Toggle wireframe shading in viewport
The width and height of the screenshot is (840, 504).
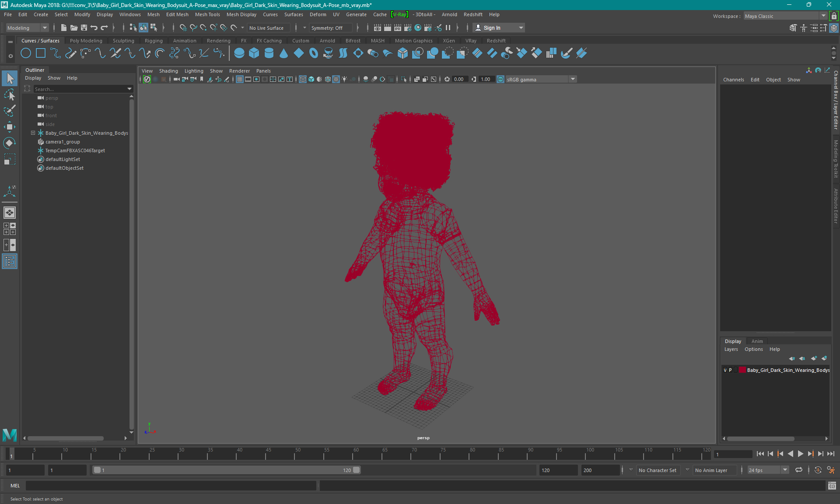(303, 79)
